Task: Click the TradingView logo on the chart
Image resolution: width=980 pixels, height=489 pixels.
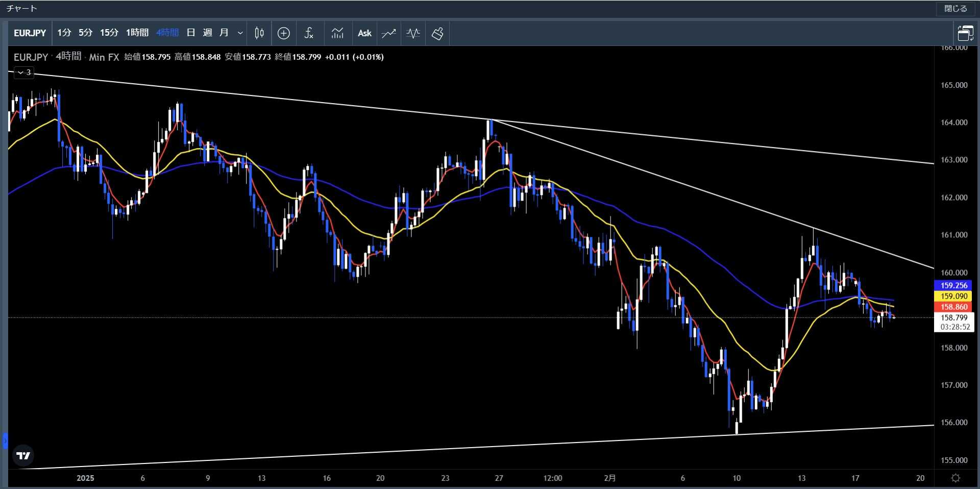Action: pyautogui.click(x=23, y=455)
